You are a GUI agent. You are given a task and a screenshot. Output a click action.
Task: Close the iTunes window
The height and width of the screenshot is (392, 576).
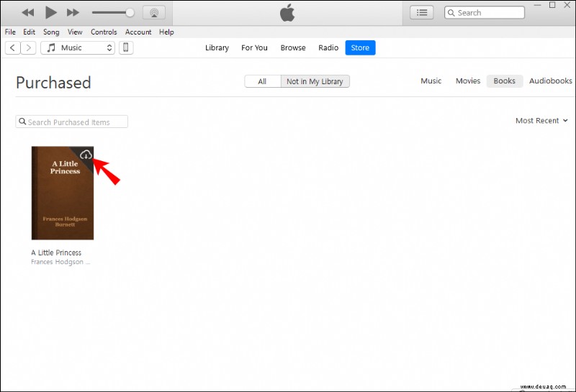click(x=567, y=5)
